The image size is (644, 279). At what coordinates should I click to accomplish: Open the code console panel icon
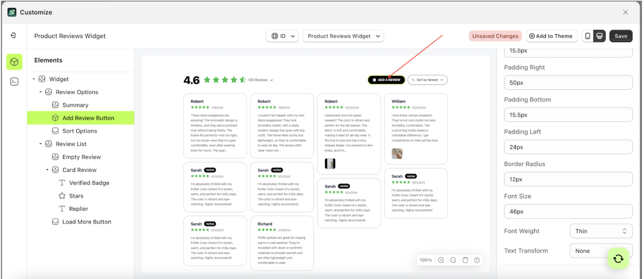[x=14, y=82]
